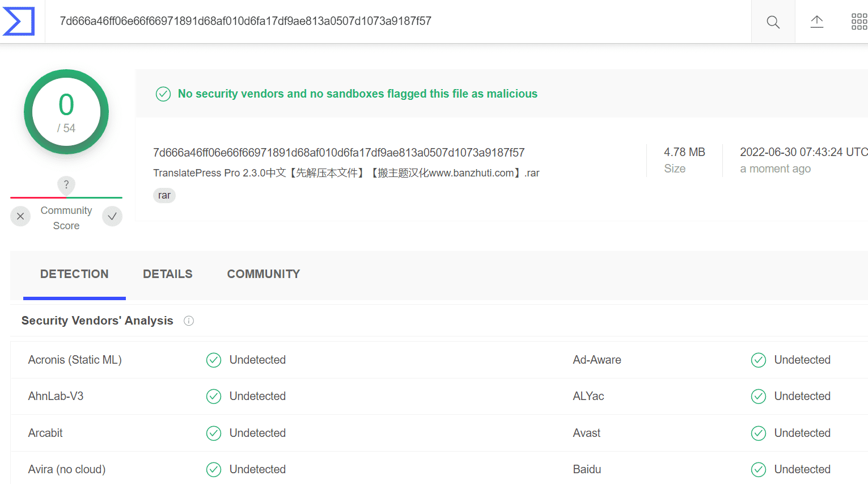Image resolution: width=868 pixels, height=484 pixels.
Task: Click the Ad-Aware vendor name
Action: (597, 360)
